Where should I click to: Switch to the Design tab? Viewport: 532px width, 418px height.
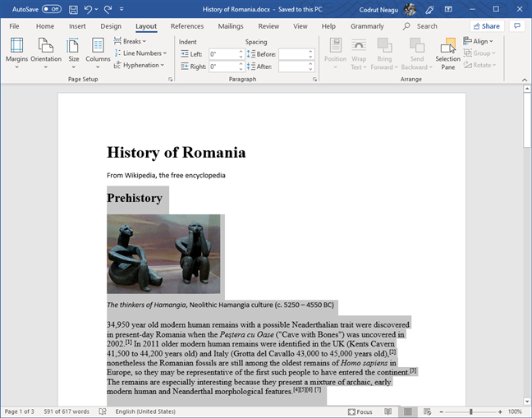(111, 26)
